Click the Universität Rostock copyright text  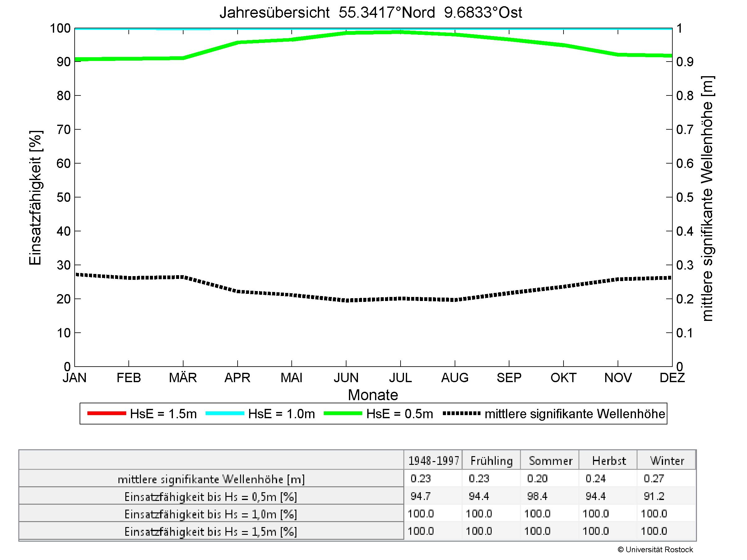click(655, 549)
